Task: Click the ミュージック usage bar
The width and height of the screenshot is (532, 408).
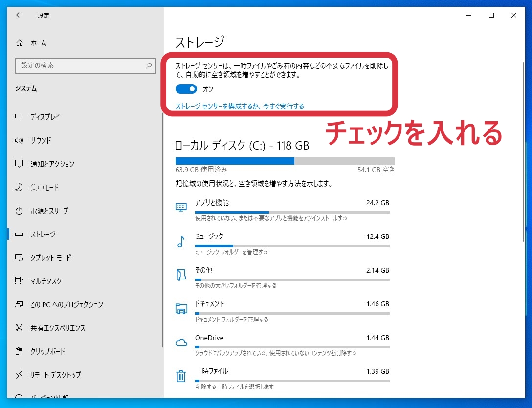Action: tap(292, 246)
